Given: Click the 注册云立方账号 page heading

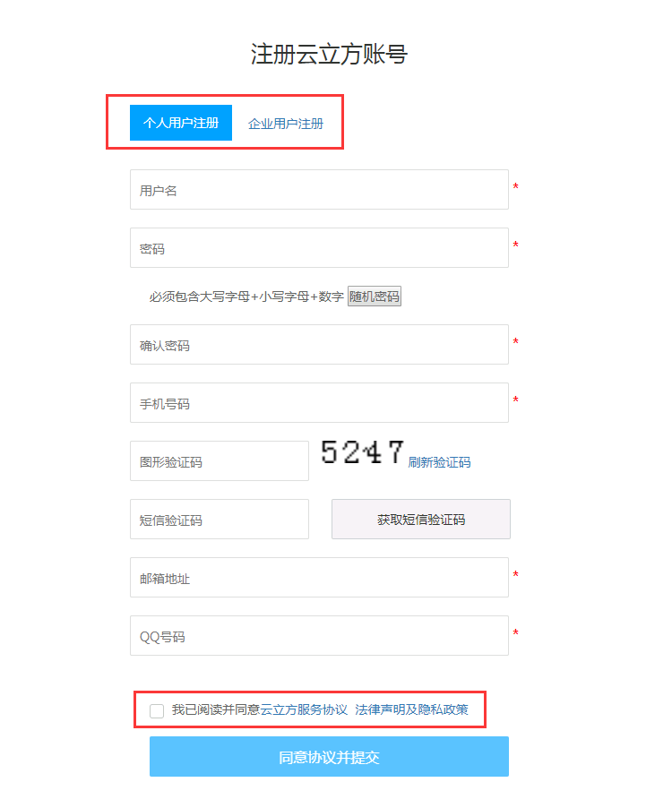Looking at the screenshot, I should click(329, 55).
